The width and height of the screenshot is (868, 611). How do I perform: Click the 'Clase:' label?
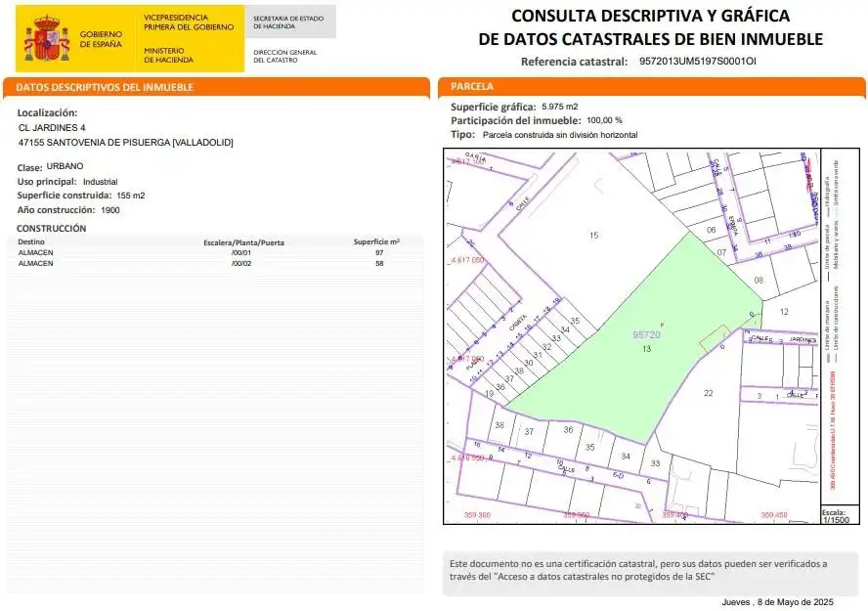(29, 168)
